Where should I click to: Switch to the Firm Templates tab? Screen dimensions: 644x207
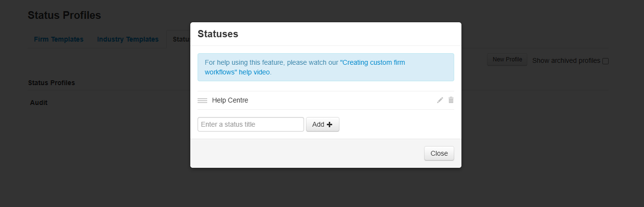59,39
